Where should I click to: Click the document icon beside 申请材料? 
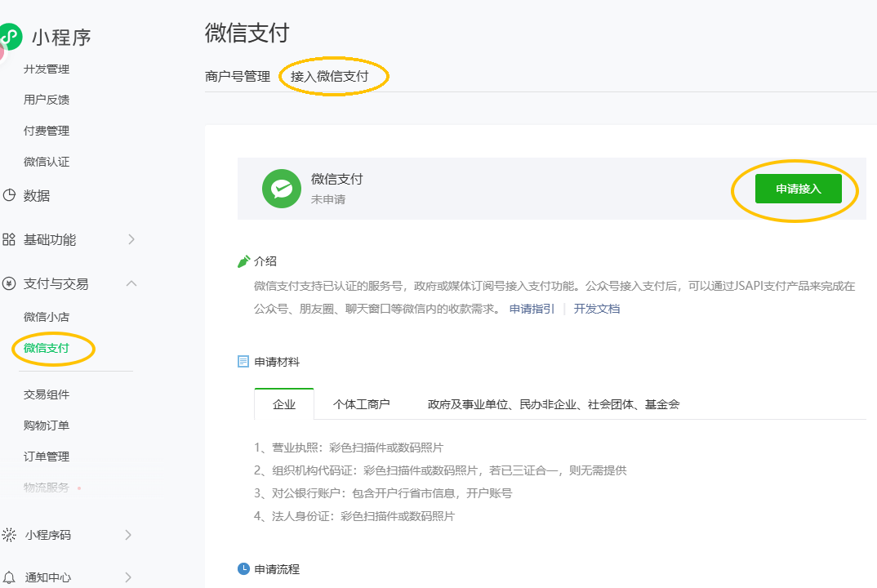pyautogui.click(x=243, y=362)
